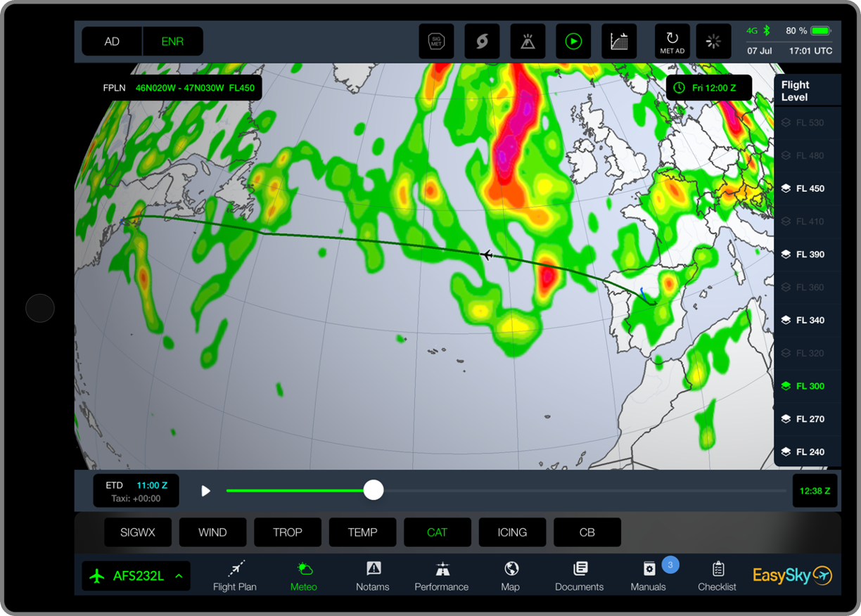Start the weather animation icon in toolbar
The image size is (861, 616).
point(573,41)
